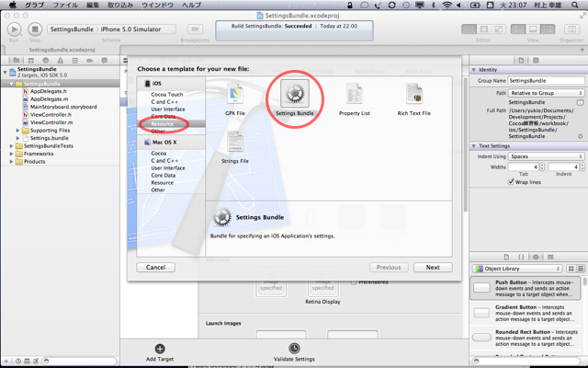Collapse the Identity section

(474, 70)
